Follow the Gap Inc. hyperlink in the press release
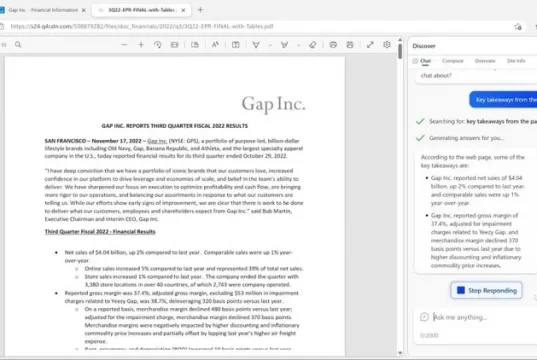The height and width of the screenshot is (360, 537). pyautogui.click(x=157, y=141)
